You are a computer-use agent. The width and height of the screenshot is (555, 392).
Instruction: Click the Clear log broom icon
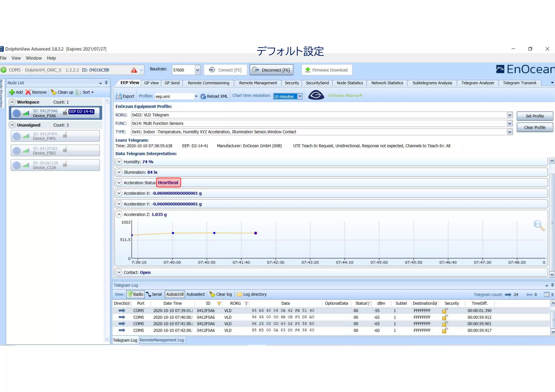212,294
